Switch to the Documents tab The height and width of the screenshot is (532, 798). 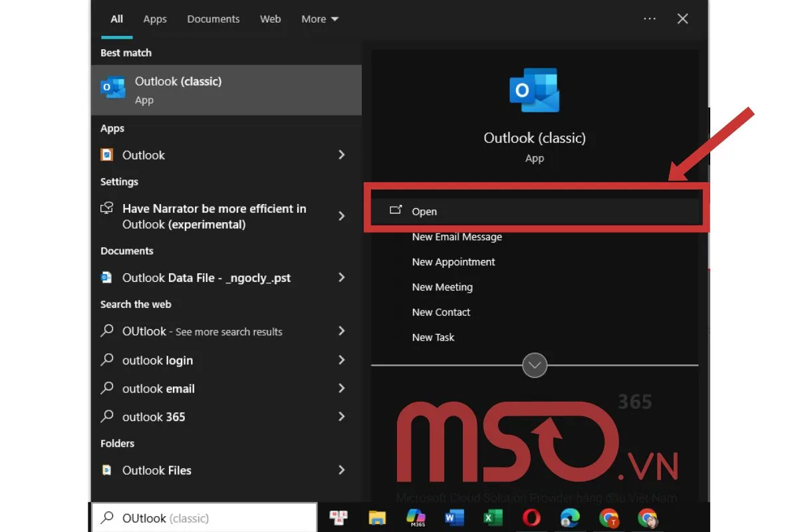[213, 19]
